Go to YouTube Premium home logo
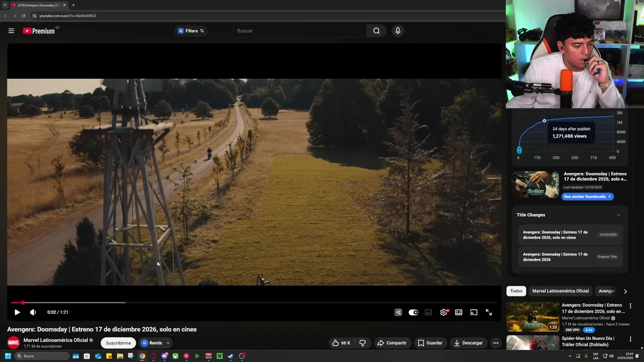 [39, 31]
